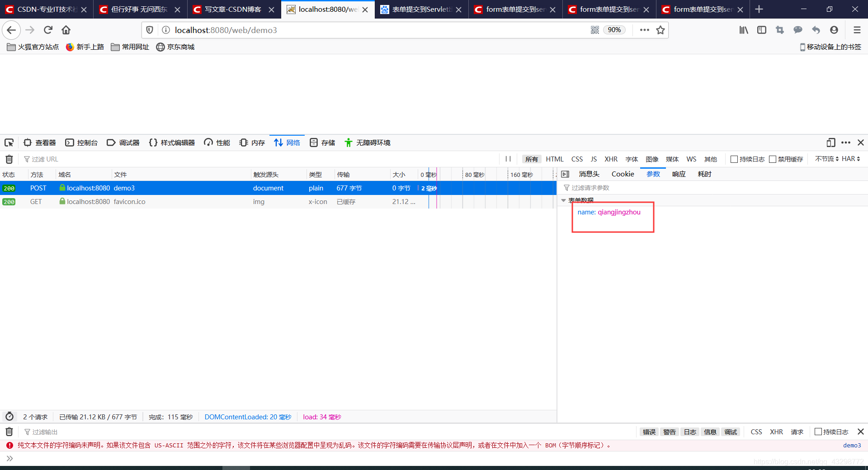
Task: Open the JD Mall bookmark
Action: coord(175,47)
